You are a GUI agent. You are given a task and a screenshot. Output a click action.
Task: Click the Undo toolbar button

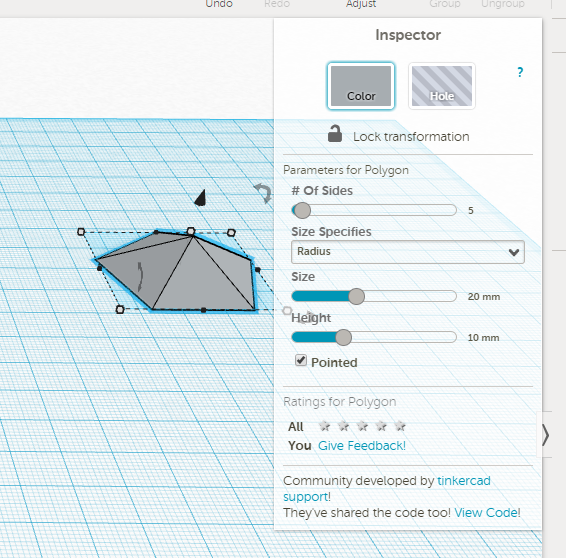pos(219,4)
